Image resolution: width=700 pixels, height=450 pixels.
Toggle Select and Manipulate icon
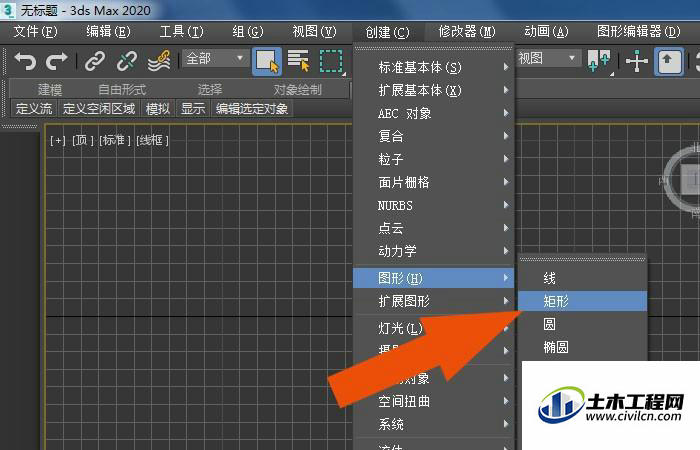637,61
